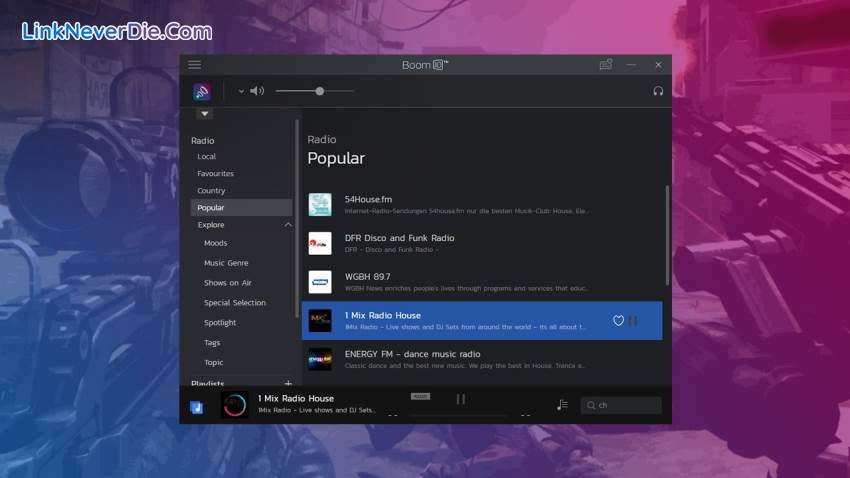The image size is (850, 478).
Task: Click the Boom radio app logo icon
Action: [x=202, y=91]
